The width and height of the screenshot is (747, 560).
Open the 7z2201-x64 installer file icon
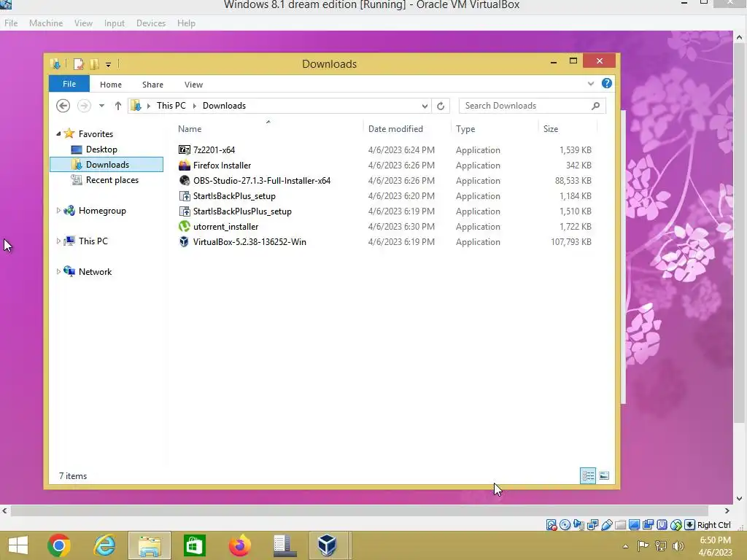[x=184, y=150]
